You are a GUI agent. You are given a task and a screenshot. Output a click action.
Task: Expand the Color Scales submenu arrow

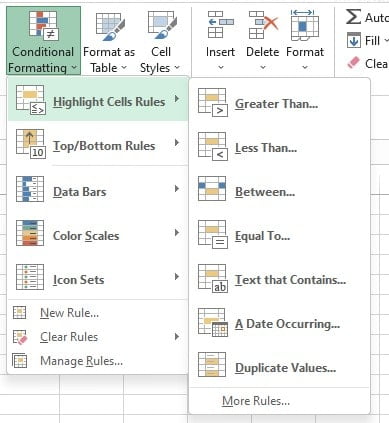point(177,233)
